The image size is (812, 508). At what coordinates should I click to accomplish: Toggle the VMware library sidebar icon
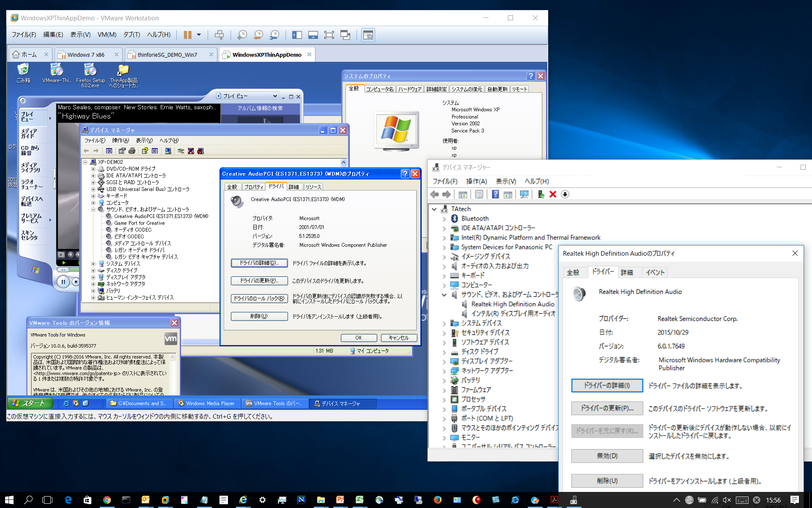297,35
